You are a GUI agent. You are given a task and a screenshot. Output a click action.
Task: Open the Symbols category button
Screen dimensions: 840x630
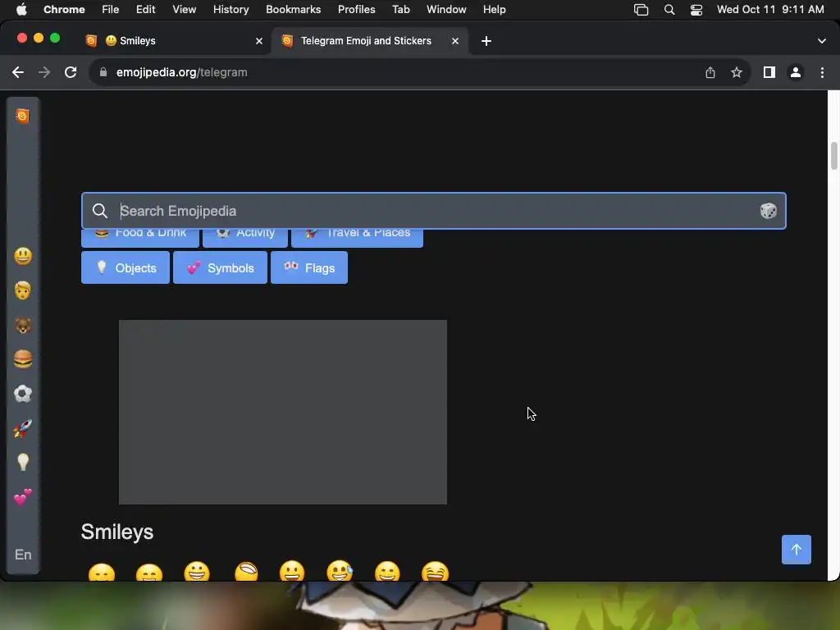[x=220, y=268]
